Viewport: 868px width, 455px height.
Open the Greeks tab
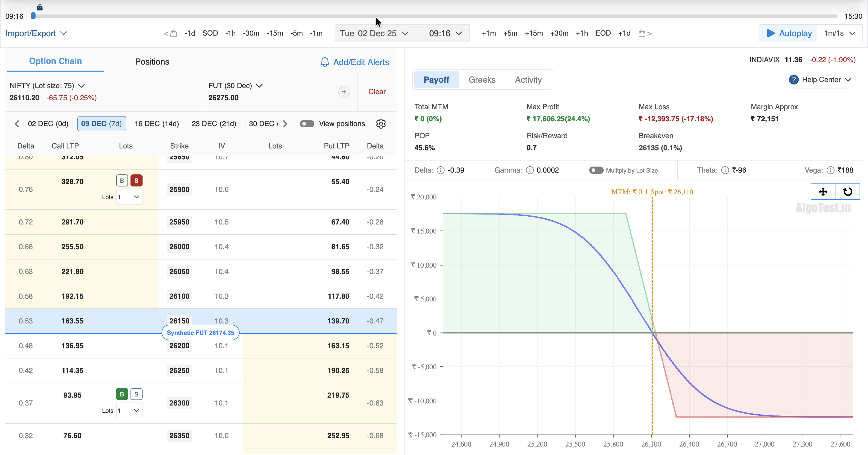tap(482, 80)
